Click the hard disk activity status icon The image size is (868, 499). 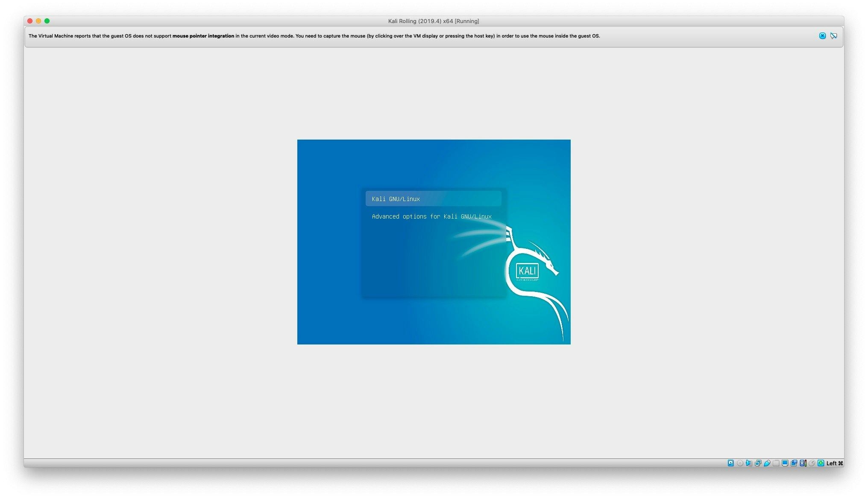tap(730, 463)
